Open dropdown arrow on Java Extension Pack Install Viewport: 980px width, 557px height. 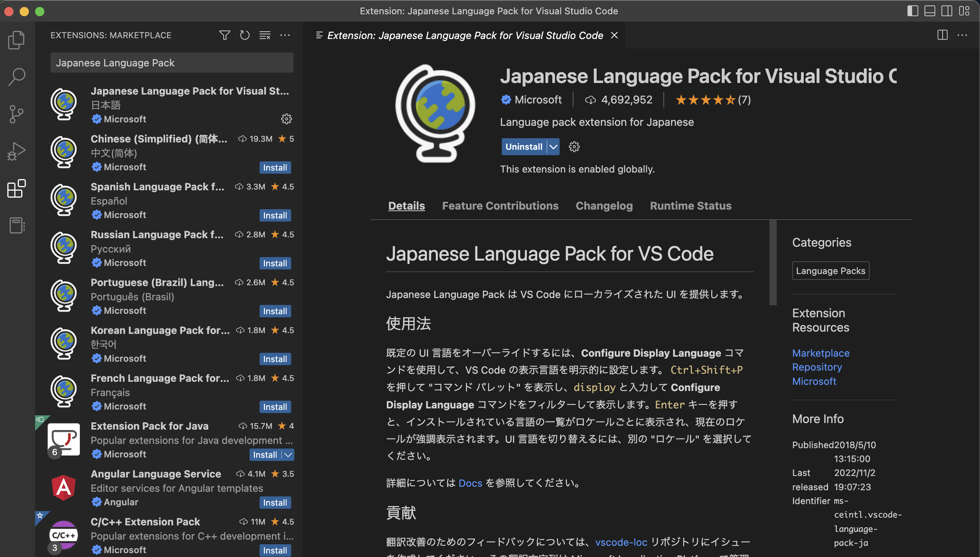288,455
